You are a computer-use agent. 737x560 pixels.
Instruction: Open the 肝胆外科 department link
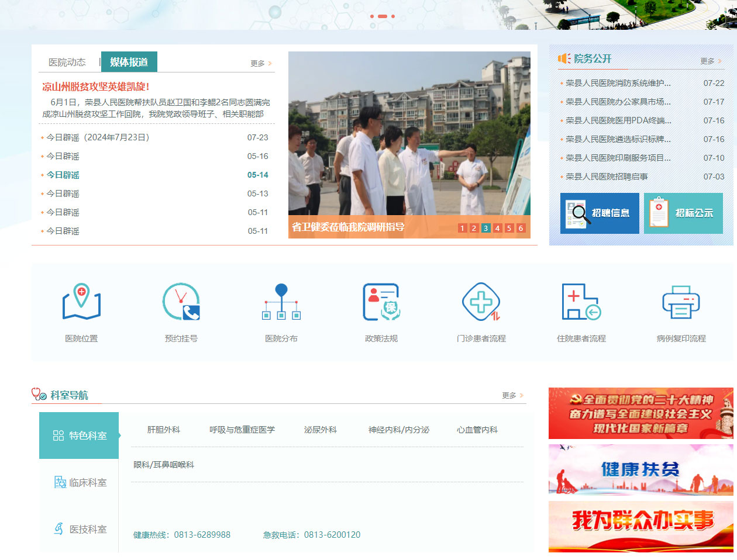[164, 430]
